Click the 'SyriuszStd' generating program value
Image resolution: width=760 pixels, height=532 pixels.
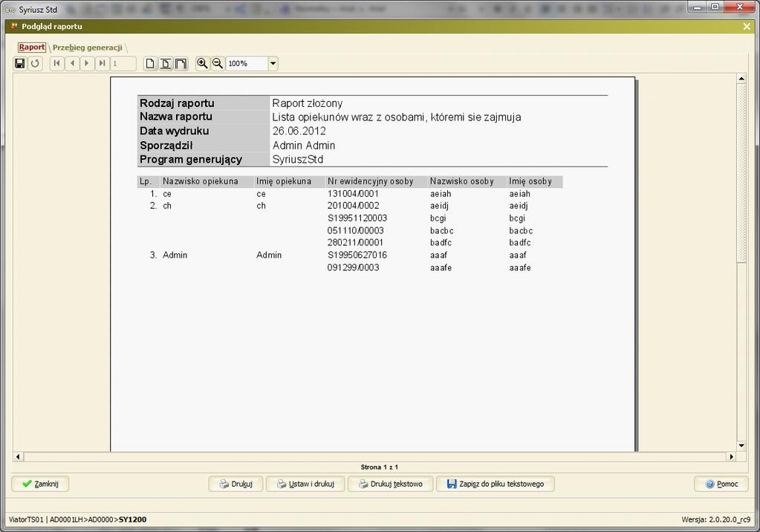298,160
